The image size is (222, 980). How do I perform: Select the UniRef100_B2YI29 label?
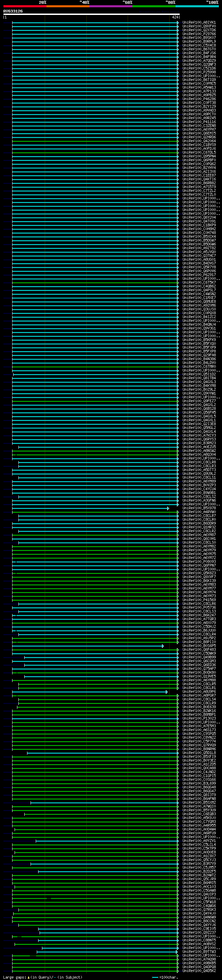click(x=199, y=106)
